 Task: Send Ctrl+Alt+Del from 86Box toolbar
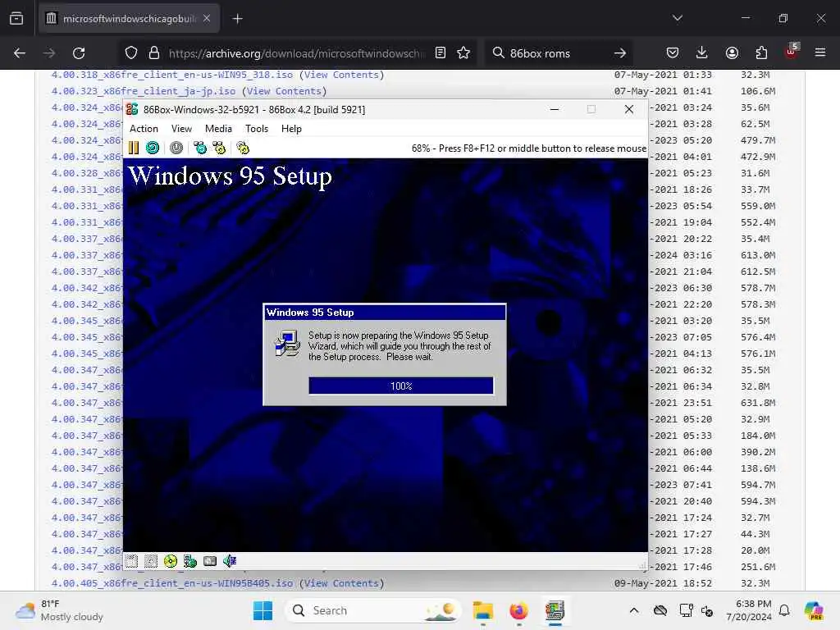click(x=200, y=148)
